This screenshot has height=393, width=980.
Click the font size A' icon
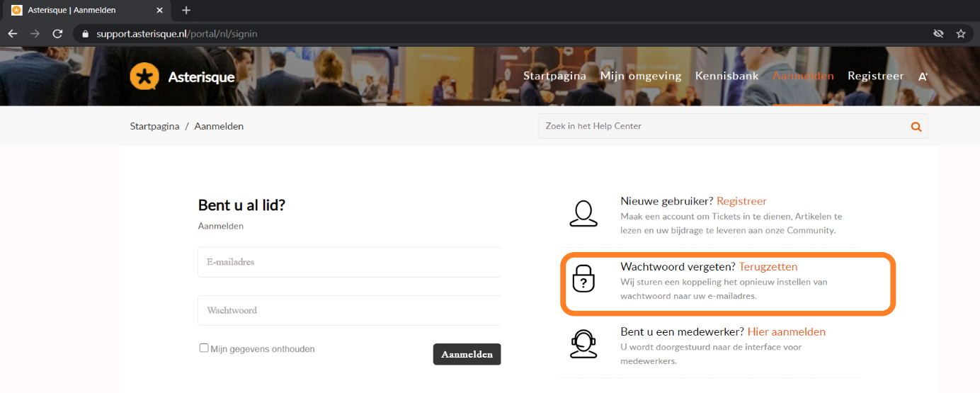(x=923, y=76)
